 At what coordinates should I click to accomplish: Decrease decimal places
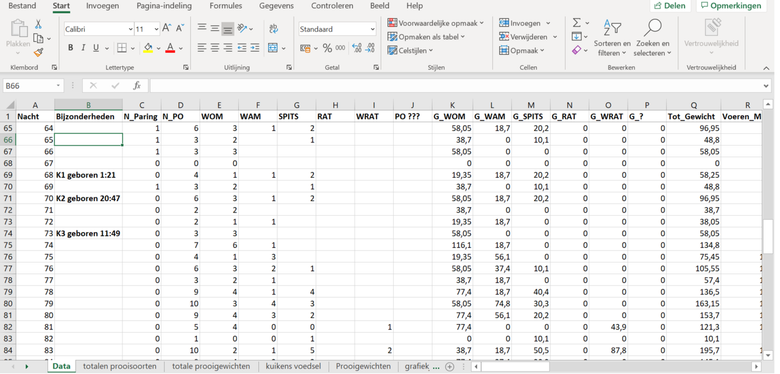370,48
